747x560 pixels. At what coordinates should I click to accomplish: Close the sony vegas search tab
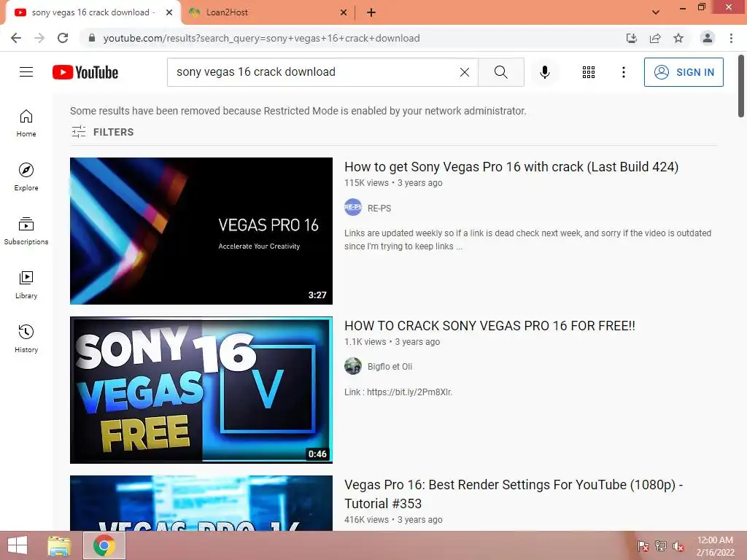169,12
